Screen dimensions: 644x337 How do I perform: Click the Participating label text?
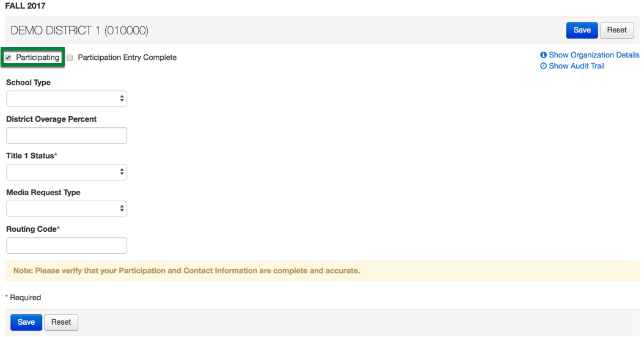tap(37, 57)
